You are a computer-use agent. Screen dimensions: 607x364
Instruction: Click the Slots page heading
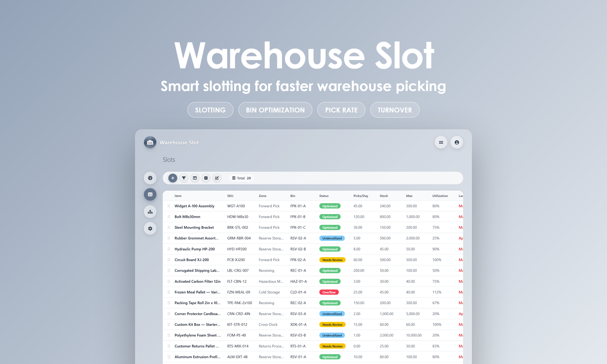[169, 160]
